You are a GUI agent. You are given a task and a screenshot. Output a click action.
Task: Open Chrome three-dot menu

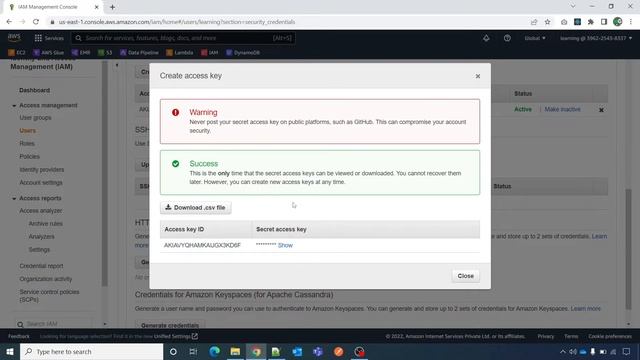631,22
